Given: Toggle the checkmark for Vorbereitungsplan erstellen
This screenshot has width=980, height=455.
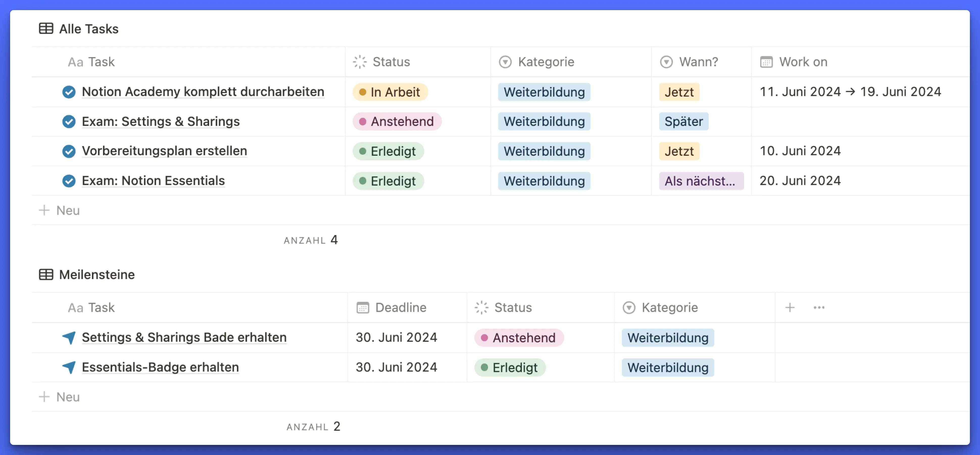Looking at the screenshot, I should click(69, 151).
